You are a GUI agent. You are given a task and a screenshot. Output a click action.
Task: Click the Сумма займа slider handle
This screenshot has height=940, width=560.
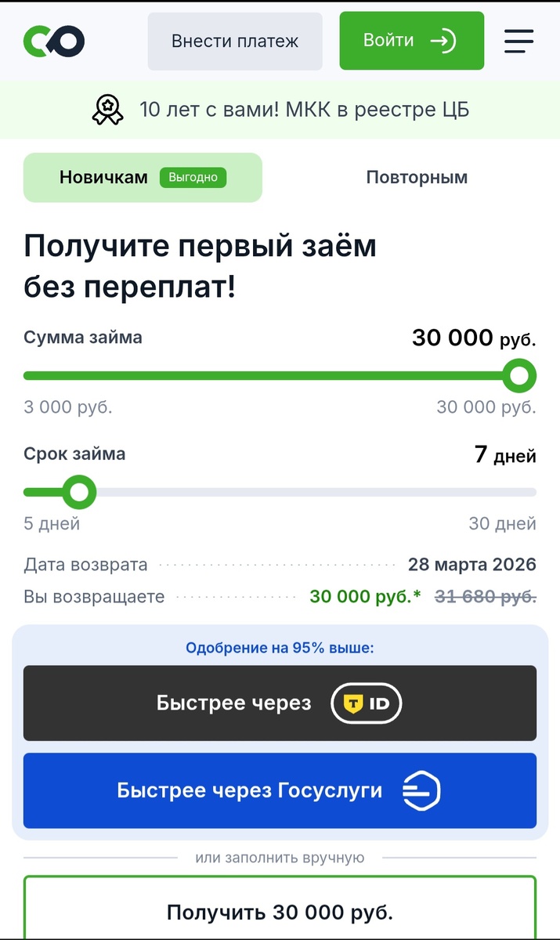(518, 376)
